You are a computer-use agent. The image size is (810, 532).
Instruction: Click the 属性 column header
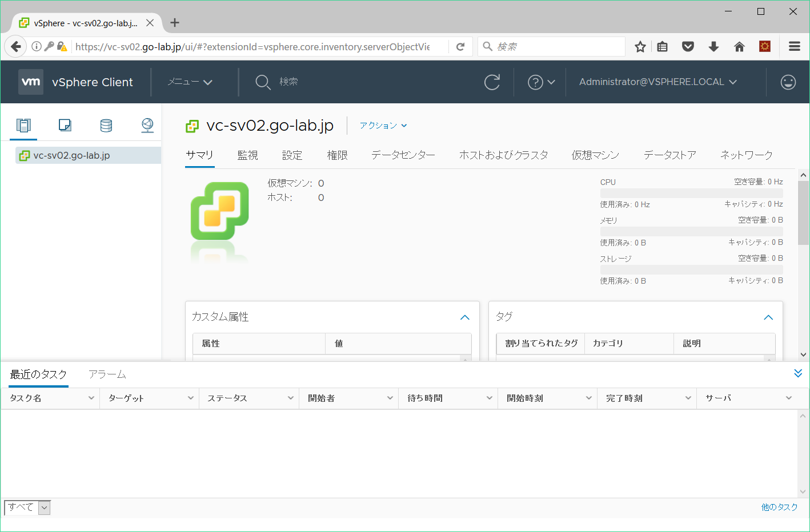(x=259, y=344)
